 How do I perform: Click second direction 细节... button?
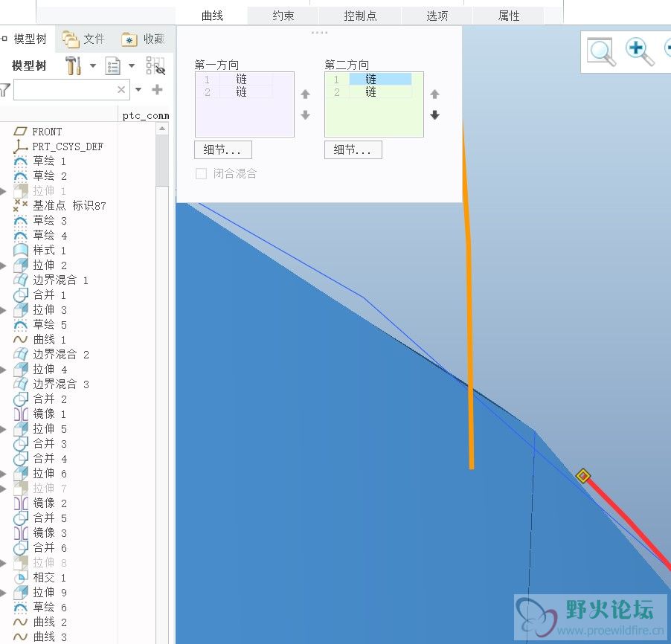pyautogui.click(x=353, y=149)
